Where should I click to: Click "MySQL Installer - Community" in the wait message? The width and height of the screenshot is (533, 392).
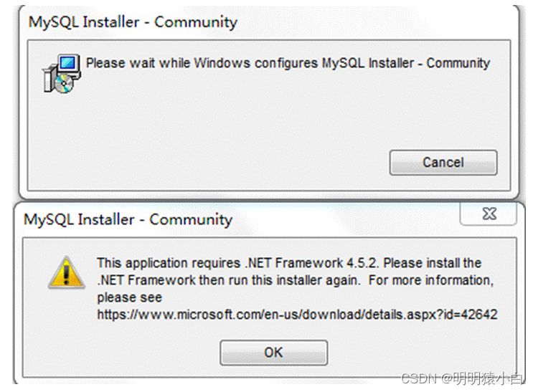[x=405, y=63]
